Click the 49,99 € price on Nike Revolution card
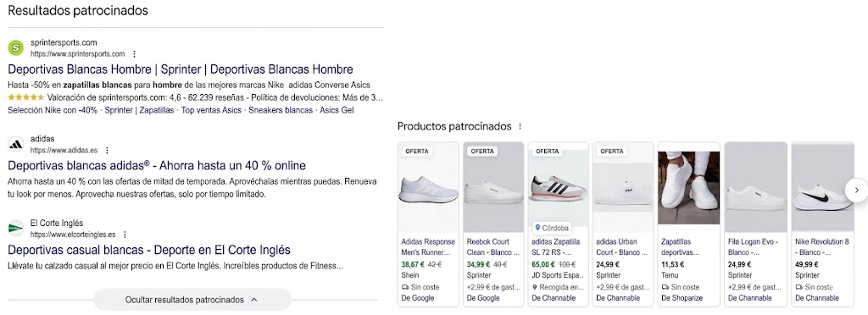The height and width of the screenshot is (315, 868). 807,265
